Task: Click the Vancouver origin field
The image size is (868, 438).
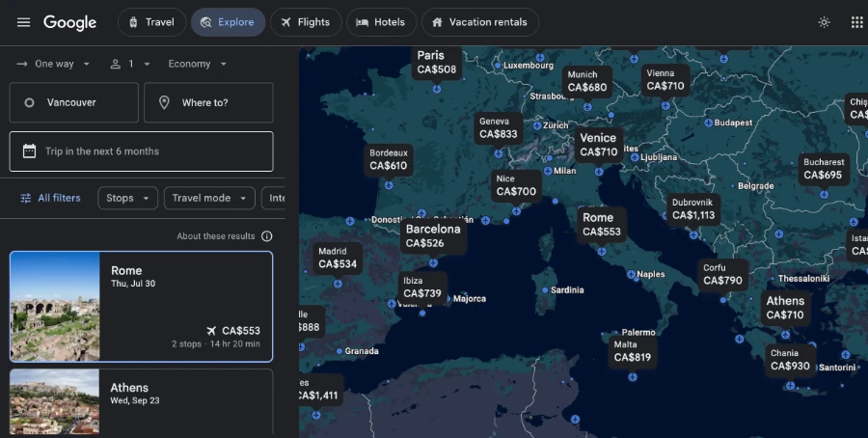Action: point(73,102)
